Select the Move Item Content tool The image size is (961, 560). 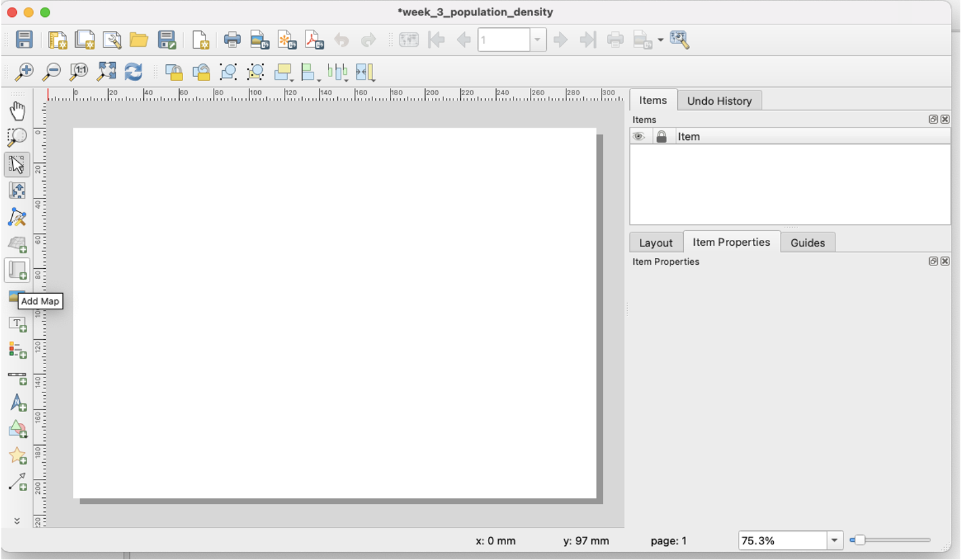click(18, 190)
